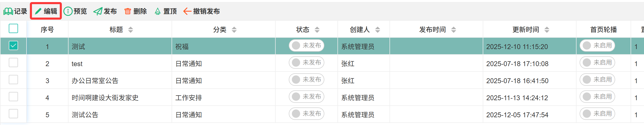This screenshot has height=125, width=644.
Task: Toggle 未发布 status switch for test row
Action: (306, 62)
